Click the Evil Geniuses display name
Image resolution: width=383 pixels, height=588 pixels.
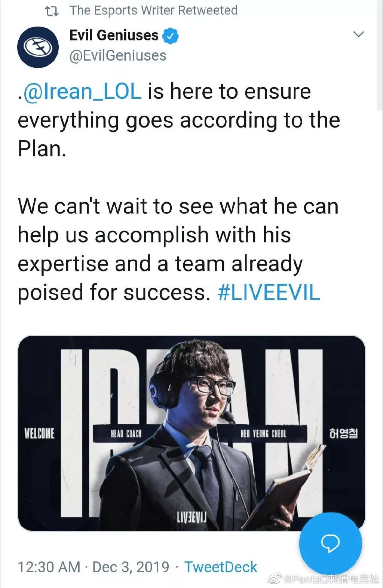coord(114,36)
